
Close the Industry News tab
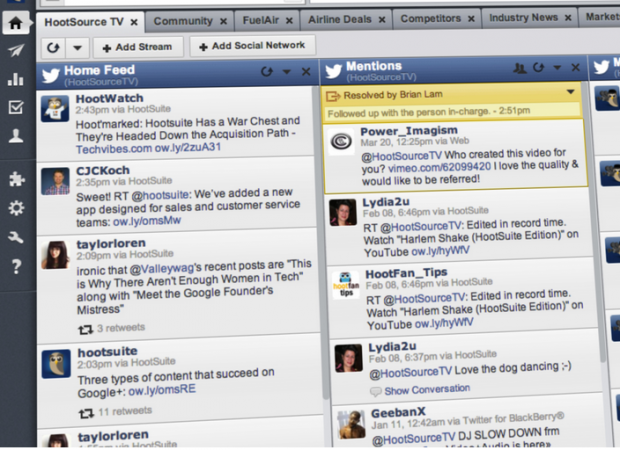(x=568, y=18)
